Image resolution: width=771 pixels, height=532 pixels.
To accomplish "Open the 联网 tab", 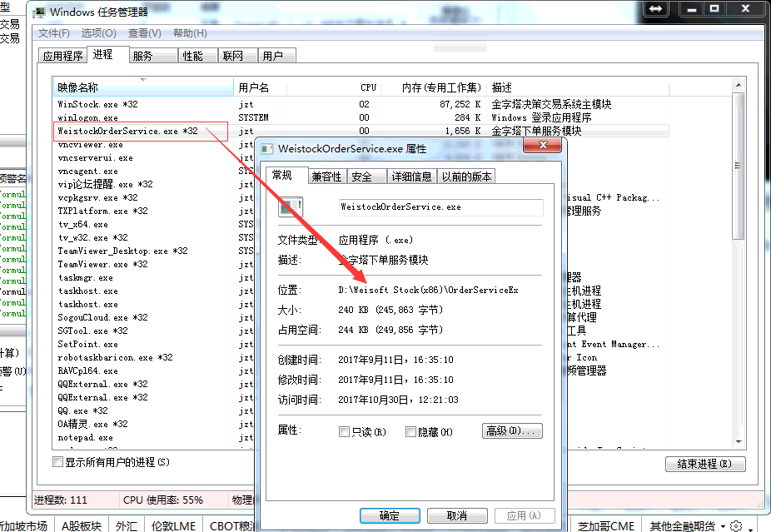I will coord(238,56).
